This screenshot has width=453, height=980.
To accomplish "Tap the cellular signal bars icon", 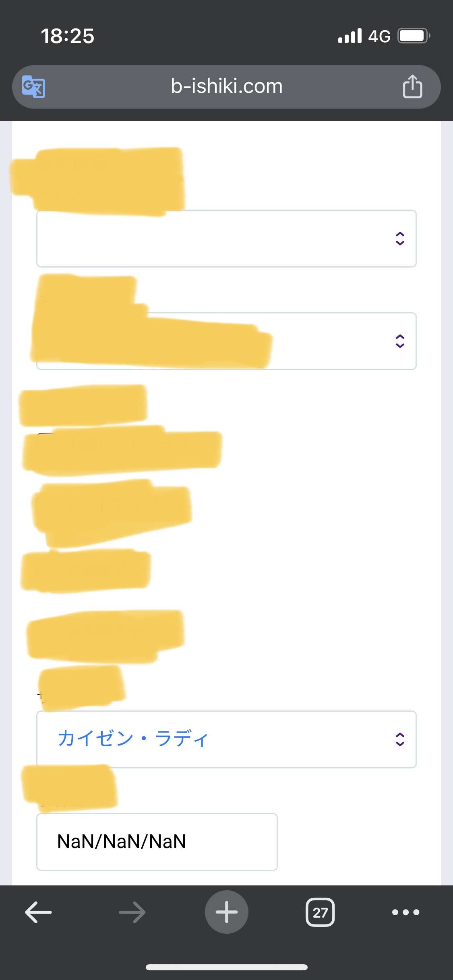I will (350, 36).
